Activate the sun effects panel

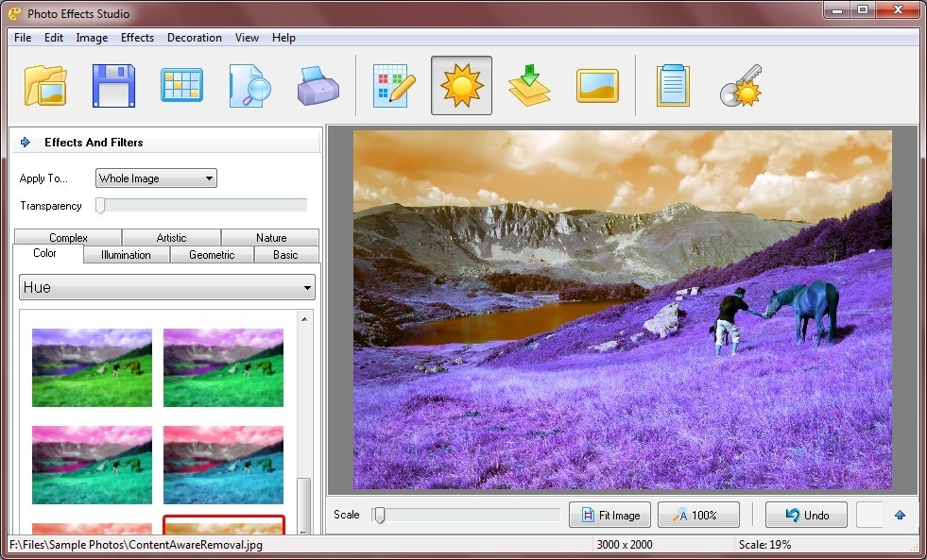[x=460, y=83]
